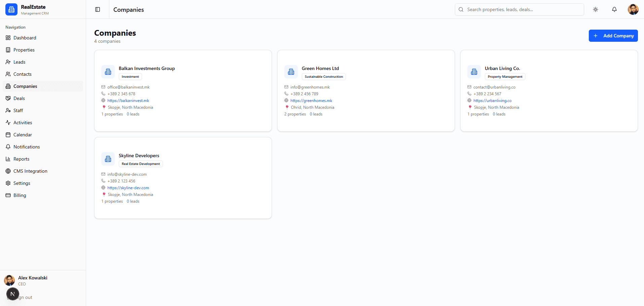Select the email info@greenhomes.mk
This screenshot has width=644, height=306.
pyautogui.click(x=310, y=87)
